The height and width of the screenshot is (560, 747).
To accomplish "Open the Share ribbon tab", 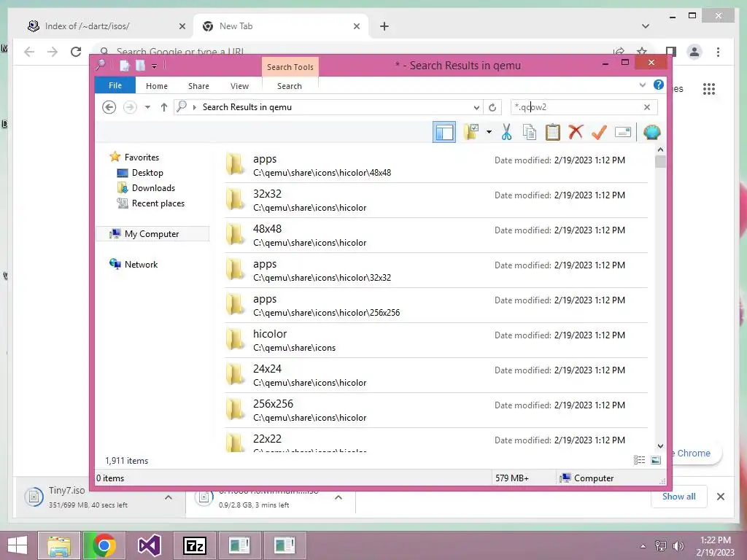I will click(x=198, y=86).
